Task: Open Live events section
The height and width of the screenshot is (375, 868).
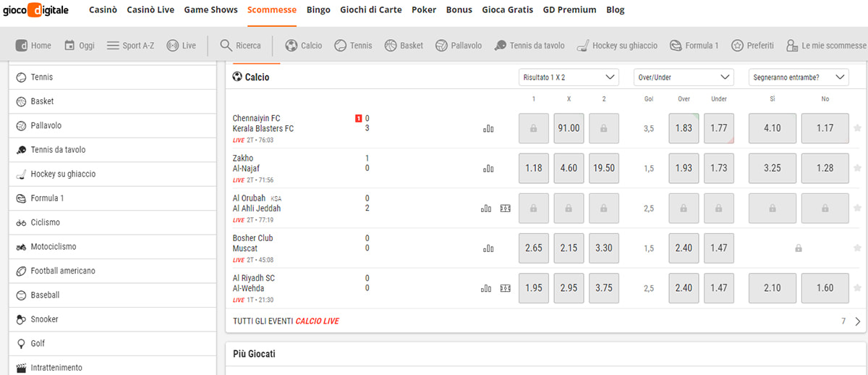Action: [181, 46]
